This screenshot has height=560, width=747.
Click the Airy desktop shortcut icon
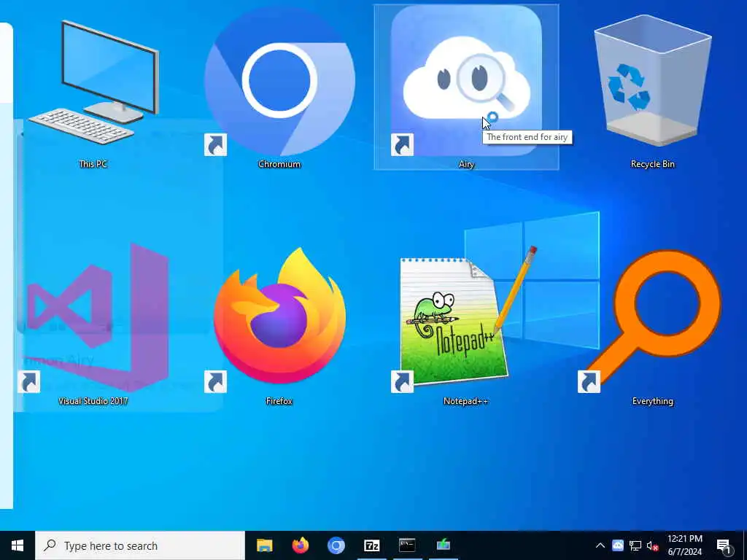click(466, 80)
